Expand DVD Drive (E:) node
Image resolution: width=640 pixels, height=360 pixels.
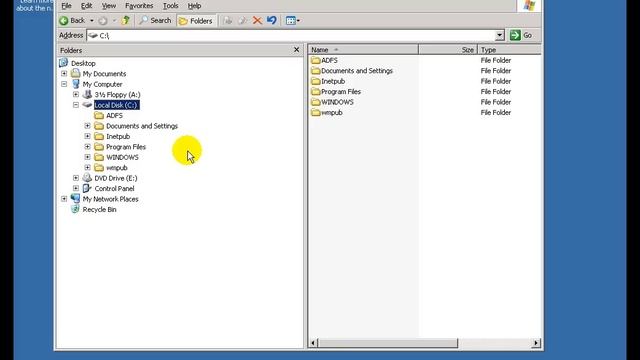click(x=76, y=178)
